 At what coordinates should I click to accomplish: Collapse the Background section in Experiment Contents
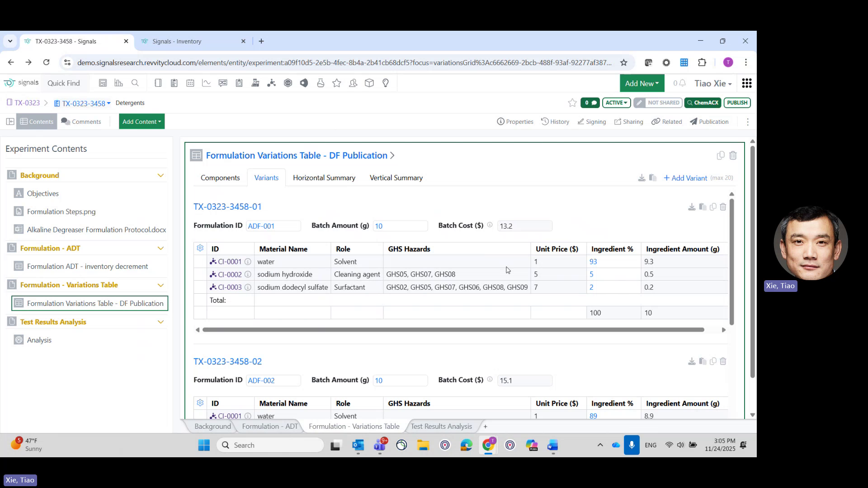[x=161, y=175]
